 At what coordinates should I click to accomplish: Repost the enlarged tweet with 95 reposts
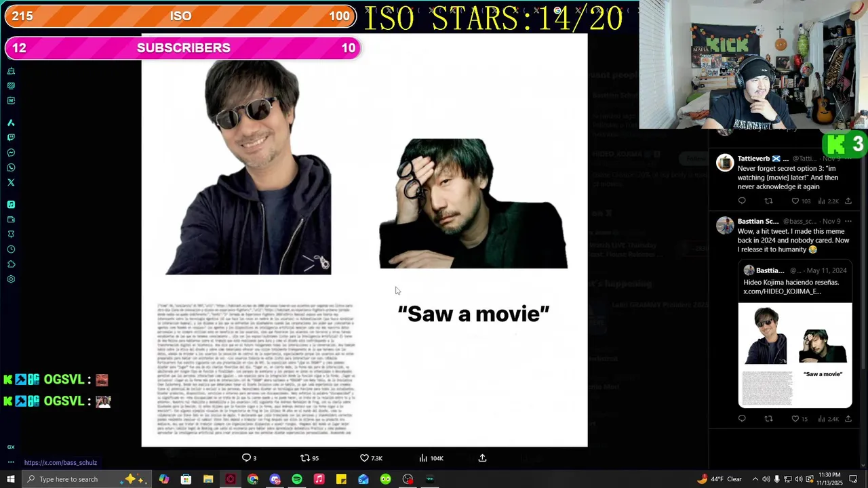coord(310,458)
